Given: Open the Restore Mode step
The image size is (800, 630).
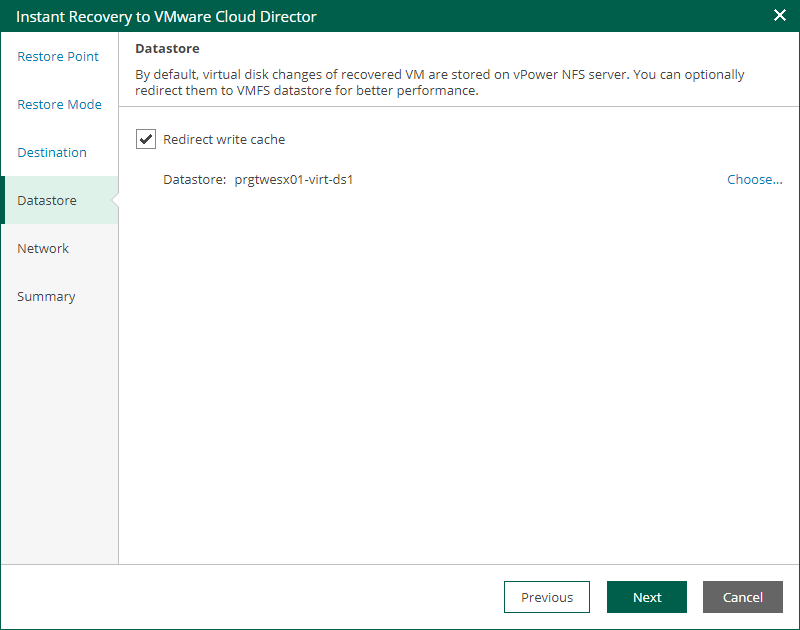Looking at the screenshot, I should pyautogui.click(x=60, y=104).
